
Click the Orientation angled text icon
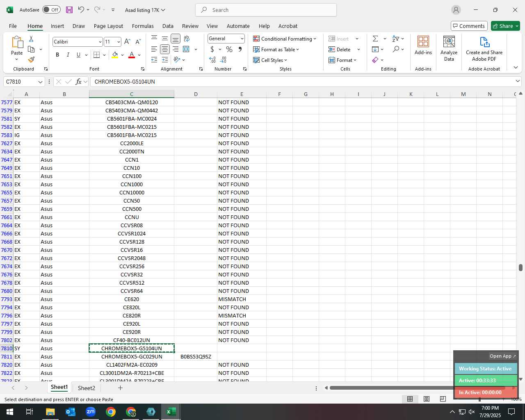pos(177,60)
